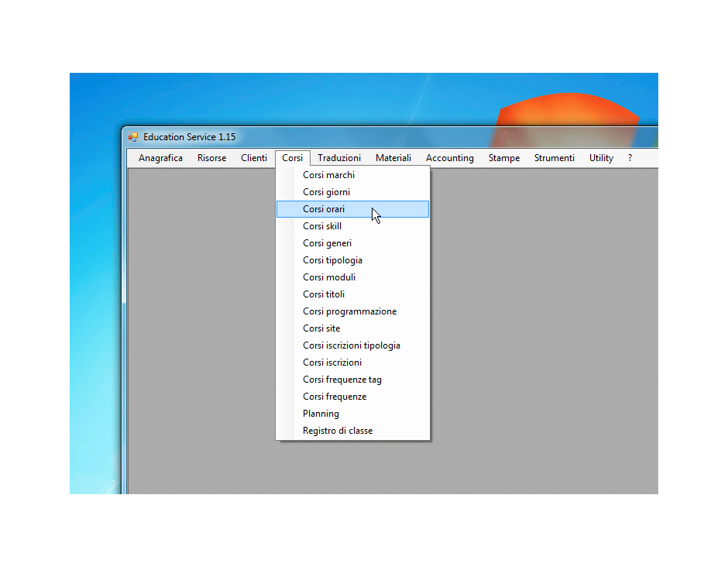Open the Stampe menu
The width and height of the screenshot is (728, 567).
(503, 158)
